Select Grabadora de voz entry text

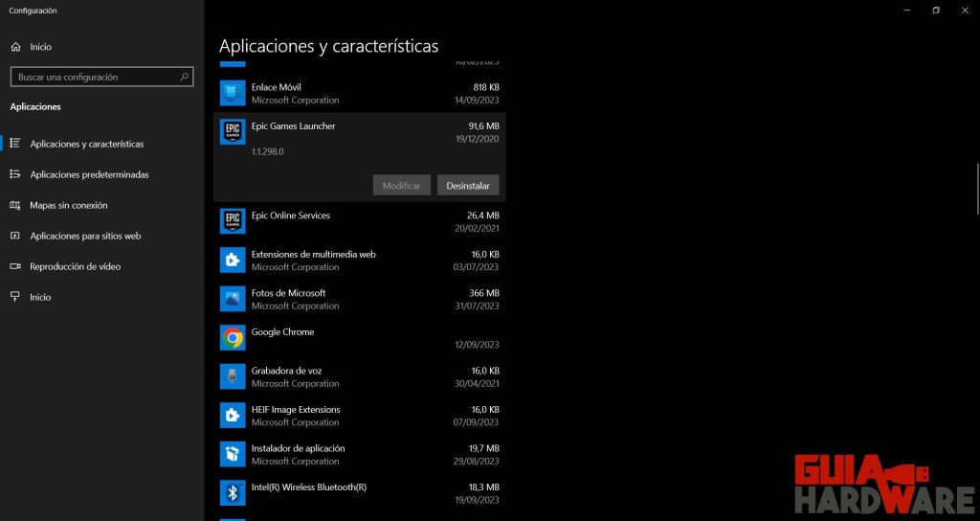coord(286,371)
